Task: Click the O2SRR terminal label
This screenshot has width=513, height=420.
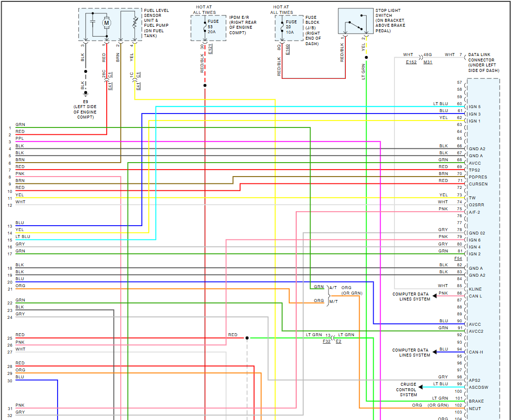Action: coord(476,205)
